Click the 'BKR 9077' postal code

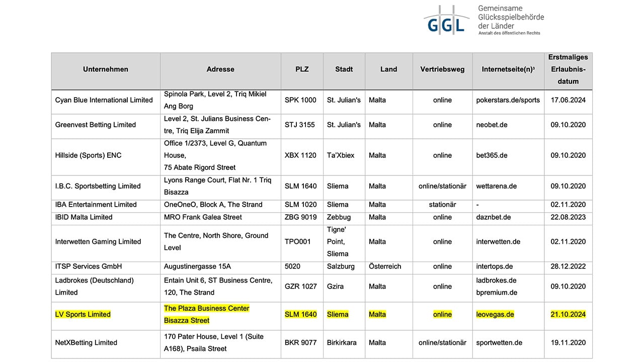coord(301,342)
